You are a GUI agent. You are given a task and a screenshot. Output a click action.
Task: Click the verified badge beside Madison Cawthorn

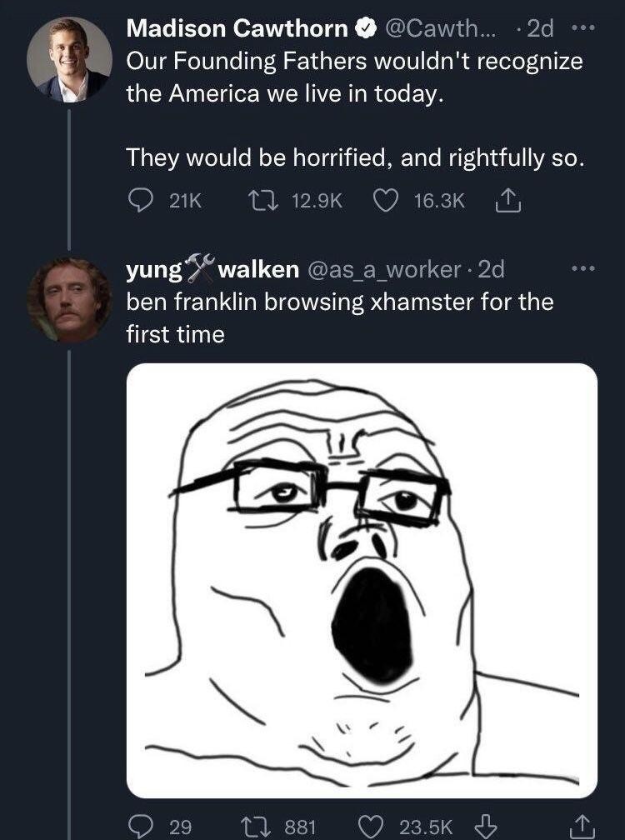click(364, 29)
